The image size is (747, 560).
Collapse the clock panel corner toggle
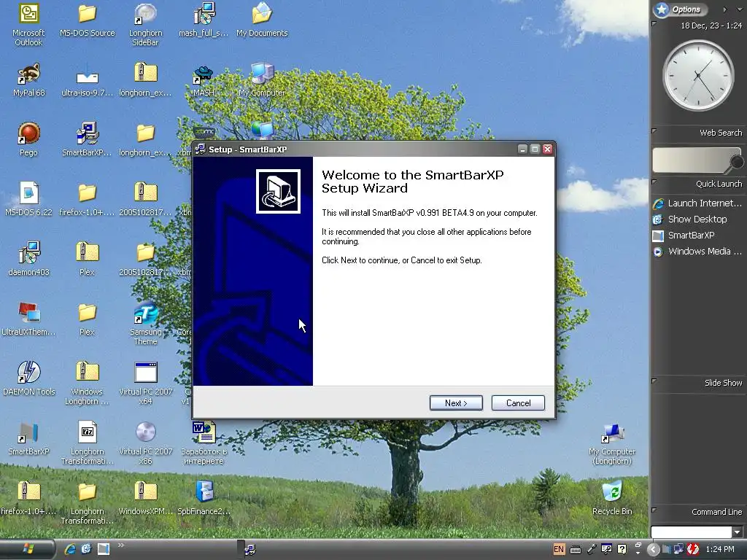[654, 23]
